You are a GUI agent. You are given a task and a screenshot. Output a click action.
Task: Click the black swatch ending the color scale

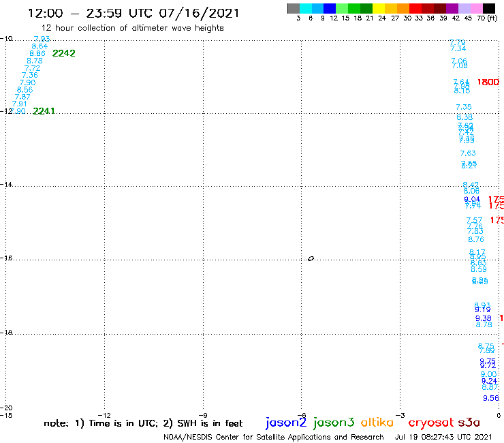coord(488,8)
